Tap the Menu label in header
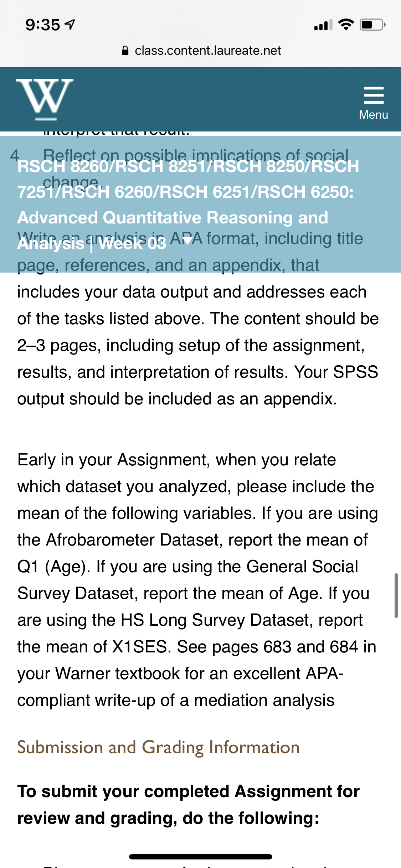401x868 pixels. pyautogui.click(x=374, y=115)
